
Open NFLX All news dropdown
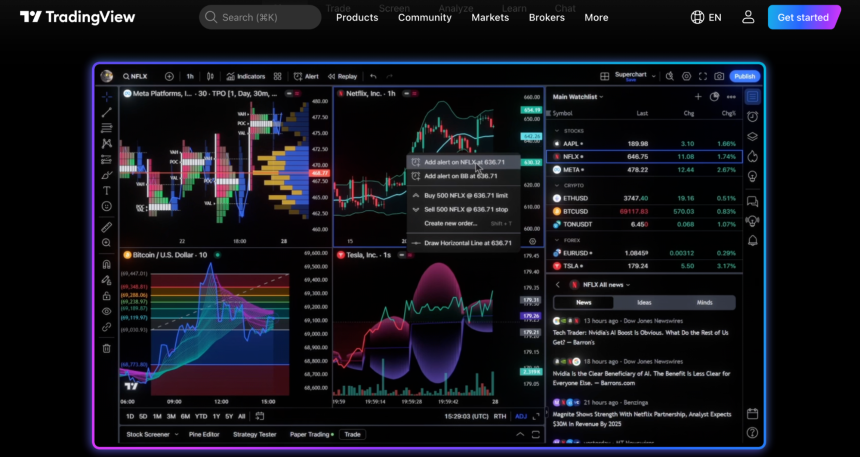pyautogui.click(x=607, y=285)
